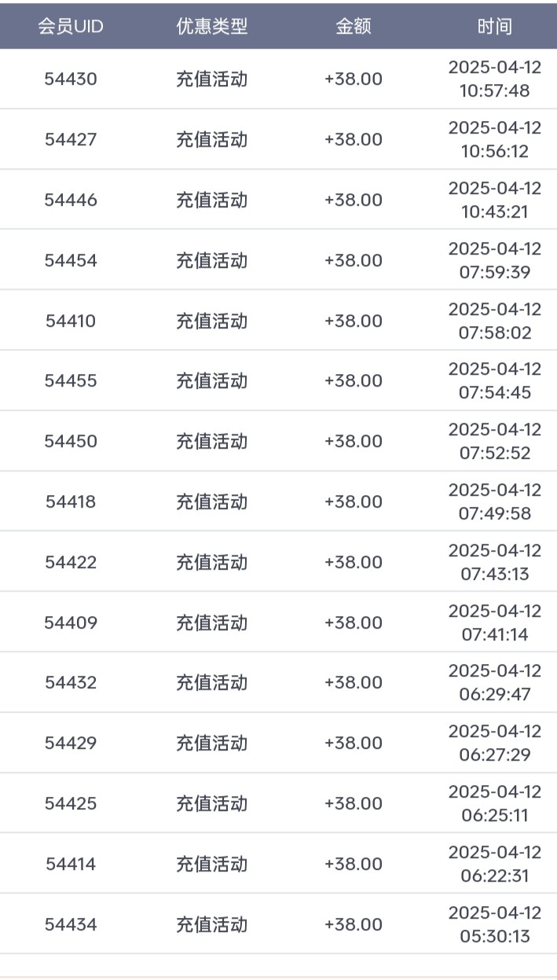Click the 优惠类型 column header

pyautogui.click(x=211, y=27)
